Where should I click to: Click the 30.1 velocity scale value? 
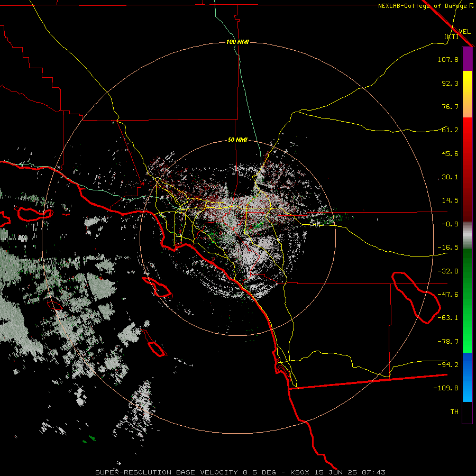point(450,177)
